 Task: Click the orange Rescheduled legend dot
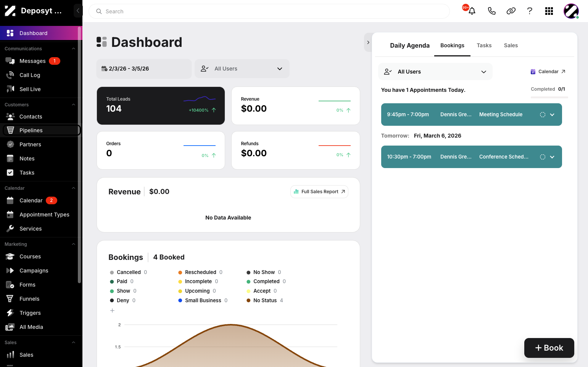(180, 272)
